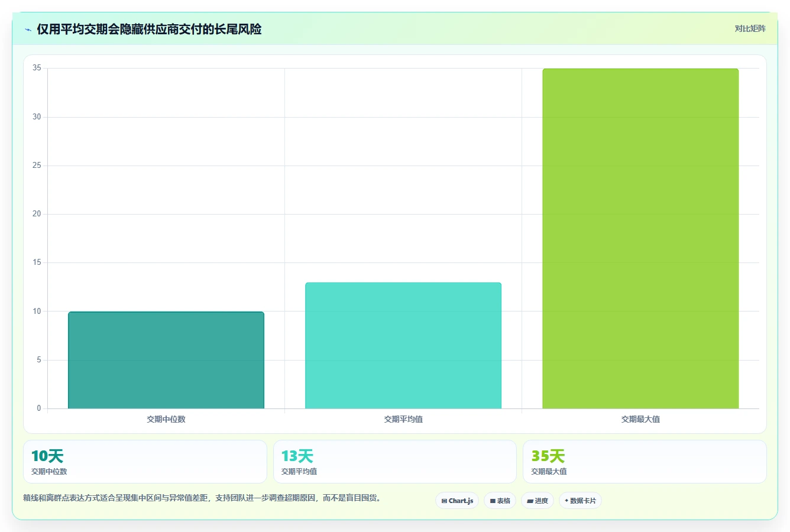Click the 表格 tag chip
This screenshot has height=532, width=790.
pos(500,501)
